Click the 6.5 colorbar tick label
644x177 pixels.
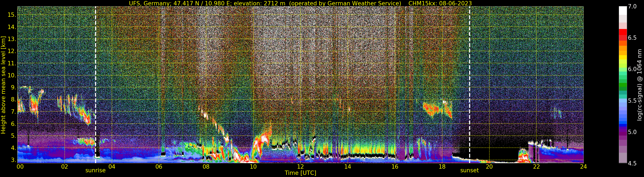point(632,38)
